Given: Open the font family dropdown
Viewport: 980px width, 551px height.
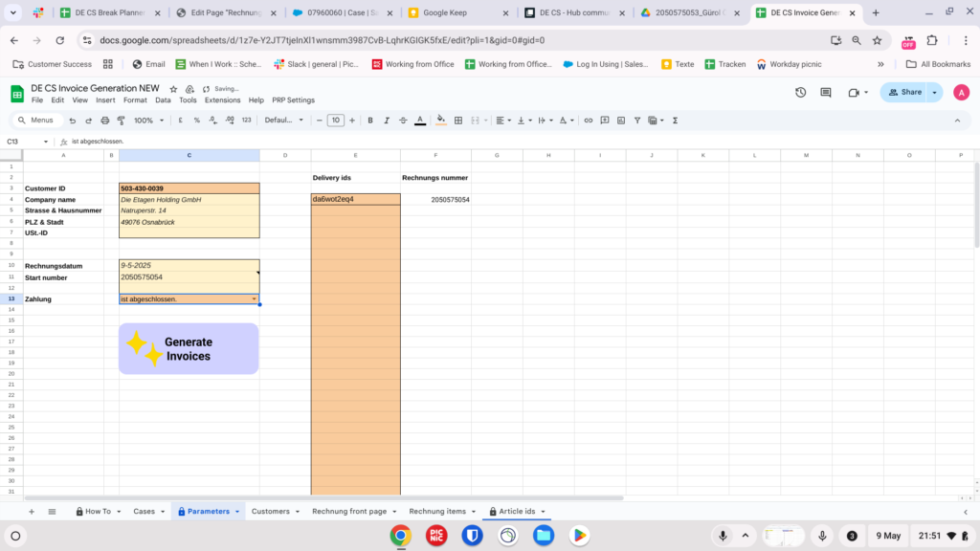Looking at the screenshot, I should [x=283, y=121].
